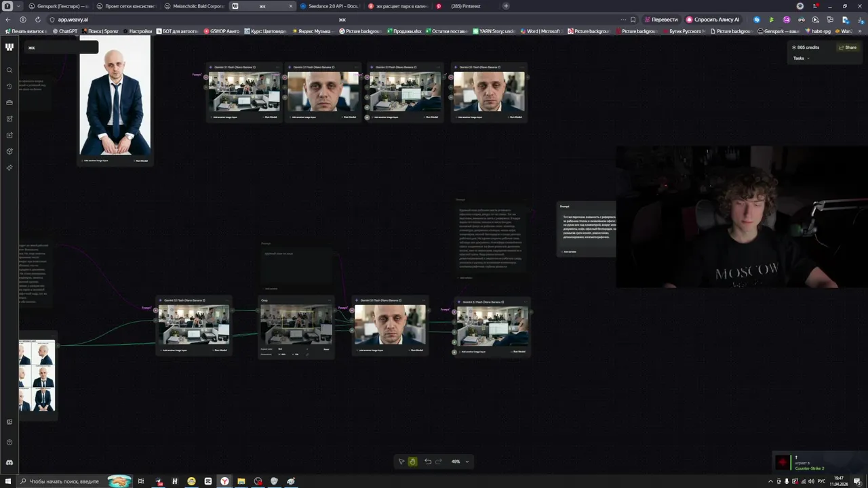This screenshot has height=488, width=868.
Task: Open a new browser tab with plus
Action: pos(506,6)
